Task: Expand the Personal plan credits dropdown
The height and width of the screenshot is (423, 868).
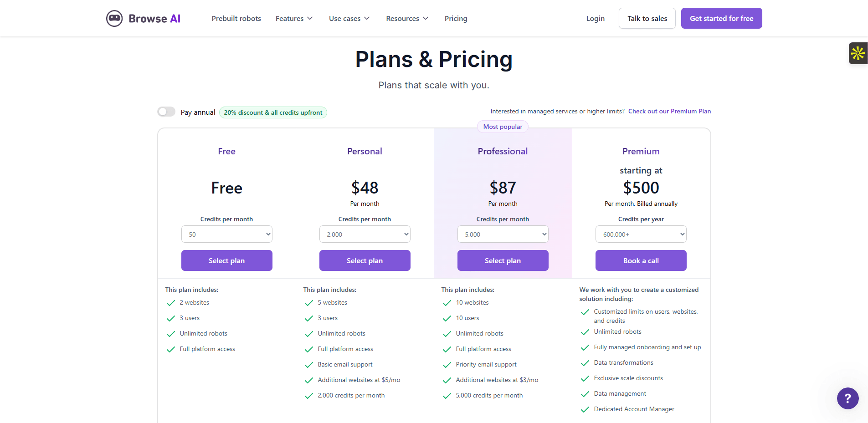Action: pos(365,234)
